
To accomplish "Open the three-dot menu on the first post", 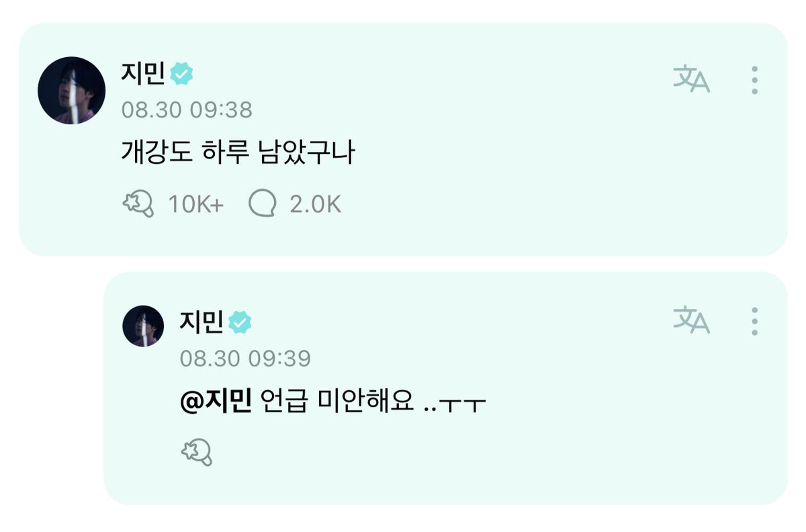I will coord(755,80).
